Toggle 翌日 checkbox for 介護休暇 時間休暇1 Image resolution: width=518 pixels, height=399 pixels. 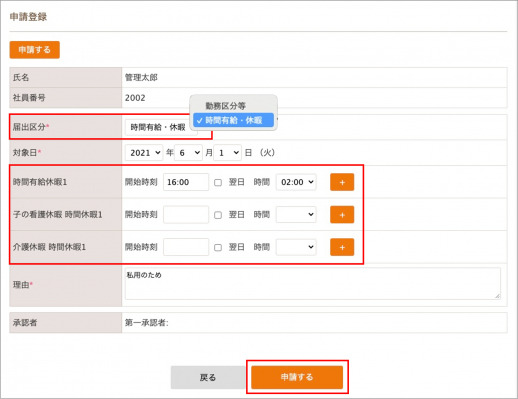click(x=218, y=247)
